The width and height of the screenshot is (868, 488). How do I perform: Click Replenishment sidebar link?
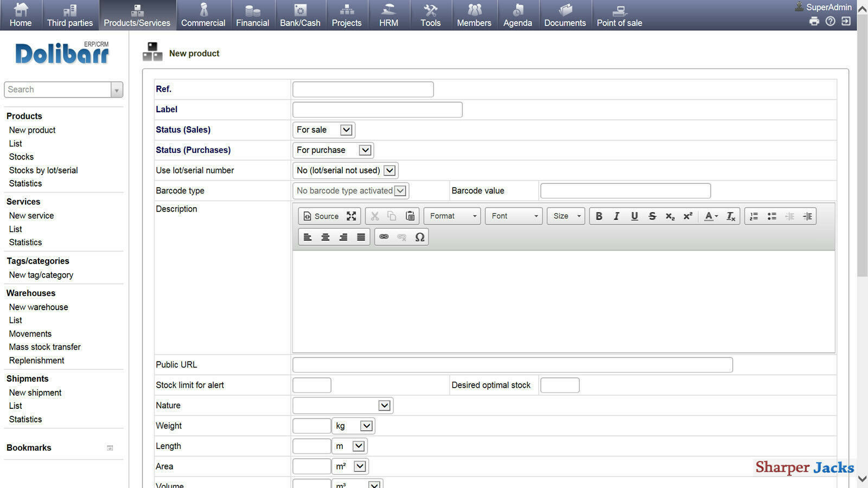36,361
